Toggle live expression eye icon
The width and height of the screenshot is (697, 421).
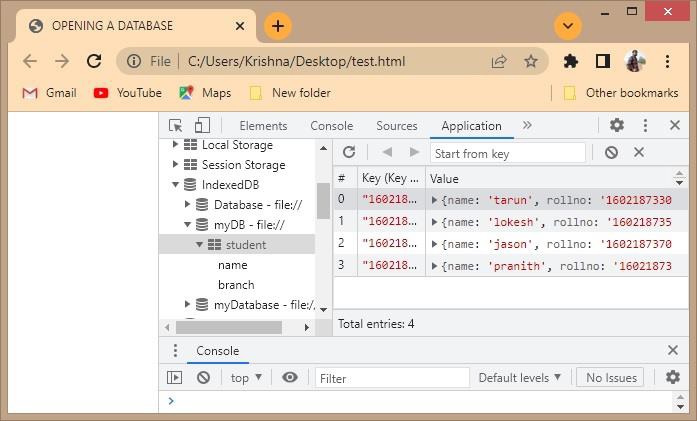pos(290,377)
